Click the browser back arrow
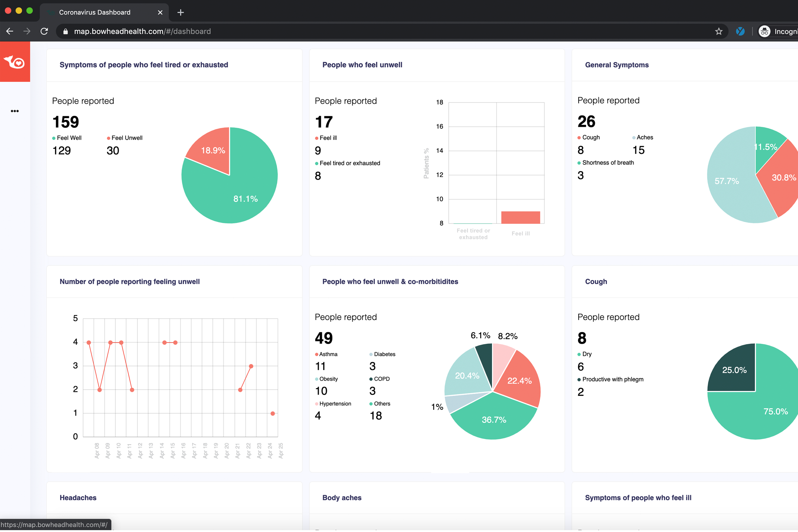The width and height of the screenshot is (798, 532). tap(10, 31)
